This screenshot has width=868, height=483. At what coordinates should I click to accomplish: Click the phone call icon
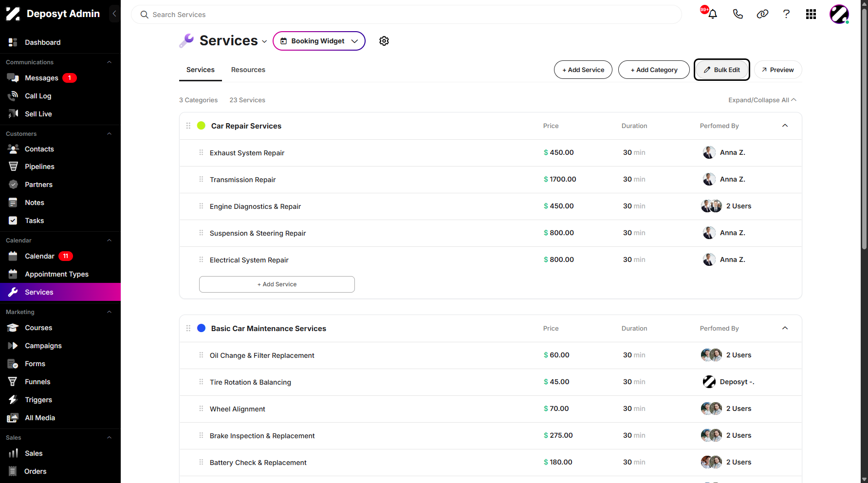(x=738, y=14)
